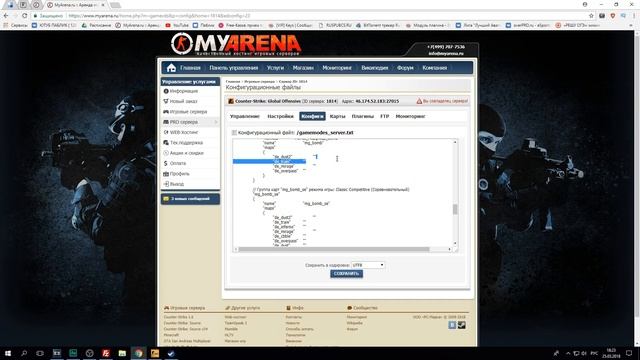This screenshot has height=360, width=640.
Task: Open Панель управления in the top navigation
Action: pos(233,68)
